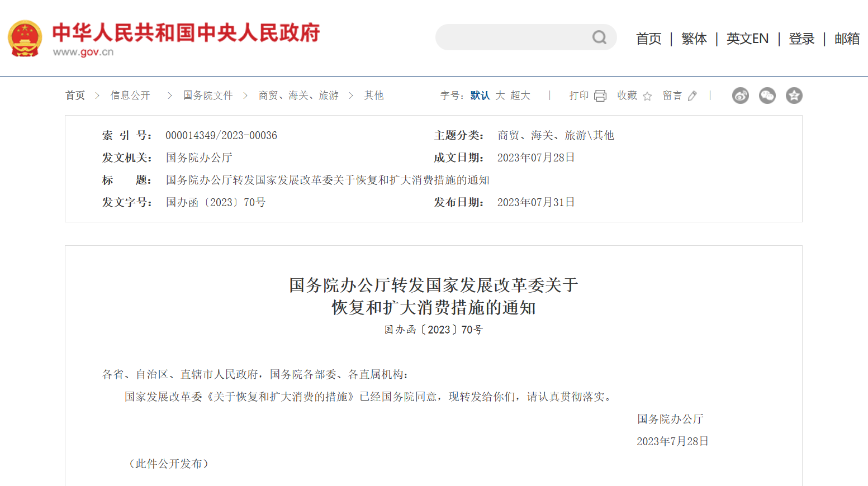The width and height of the screenshot is (868, 486).
Task: Share the article via the WeChat icon
Action: click(767, 96)
